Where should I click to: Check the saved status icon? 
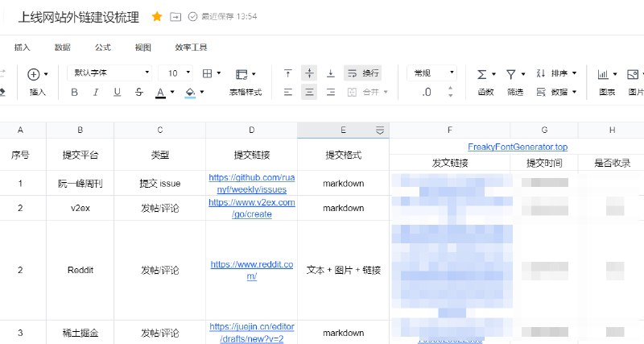click(x=192, y=17)
